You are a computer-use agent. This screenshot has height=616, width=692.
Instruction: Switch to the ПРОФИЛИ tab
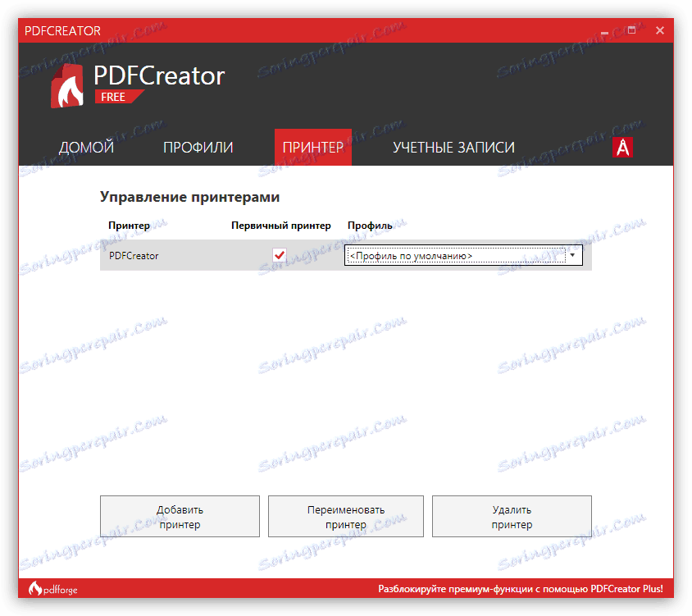pos(198,147)
